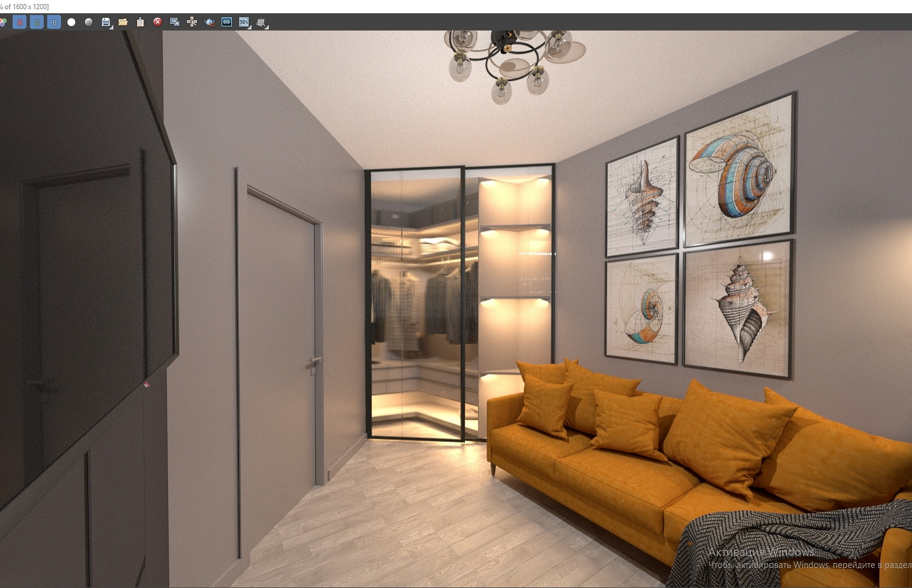Toggle the red channel R button
The image size is (912, 588).
pos(20,22)
